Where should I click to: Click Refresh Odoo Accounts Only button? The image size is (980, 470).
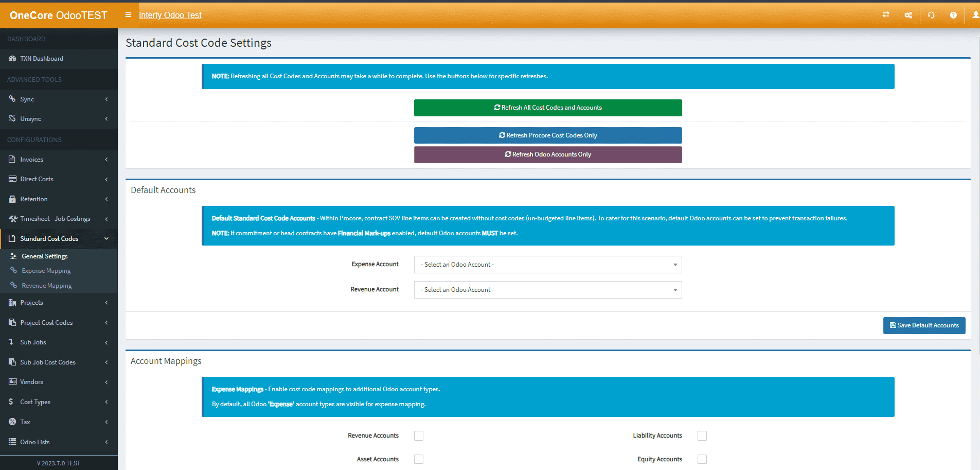[x=547, y=154]
